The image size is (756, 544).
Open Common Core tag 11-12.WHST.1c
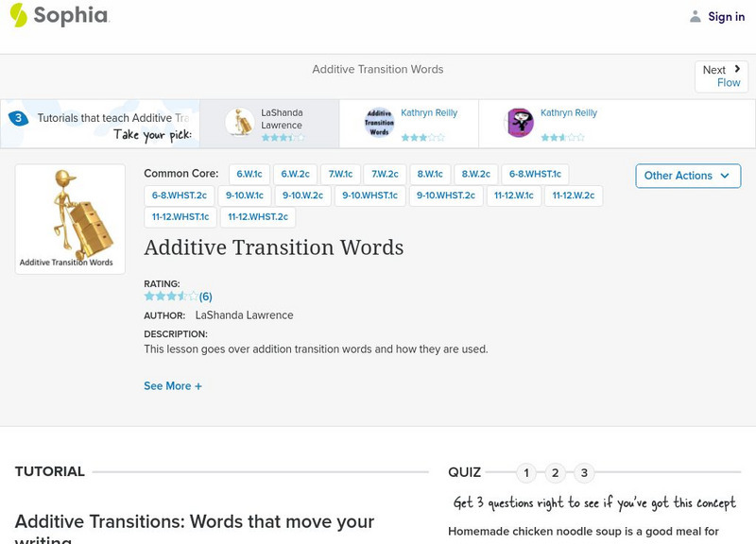pos(180,217)
